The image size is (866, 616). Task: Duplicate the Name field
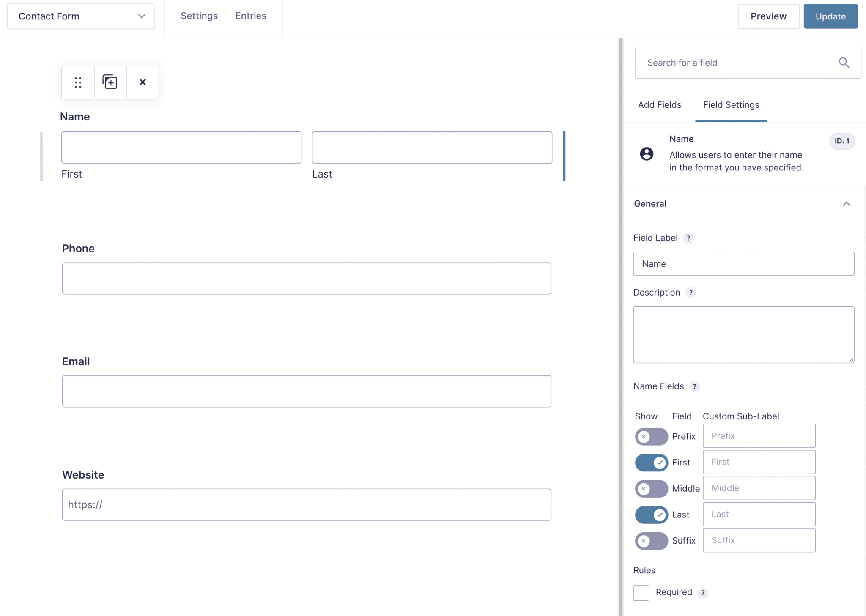coord(110,82)
